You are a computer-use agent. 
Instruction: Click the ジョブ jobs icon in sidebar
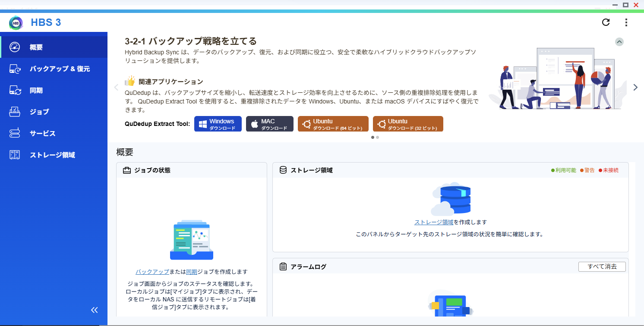pos(15,112)
